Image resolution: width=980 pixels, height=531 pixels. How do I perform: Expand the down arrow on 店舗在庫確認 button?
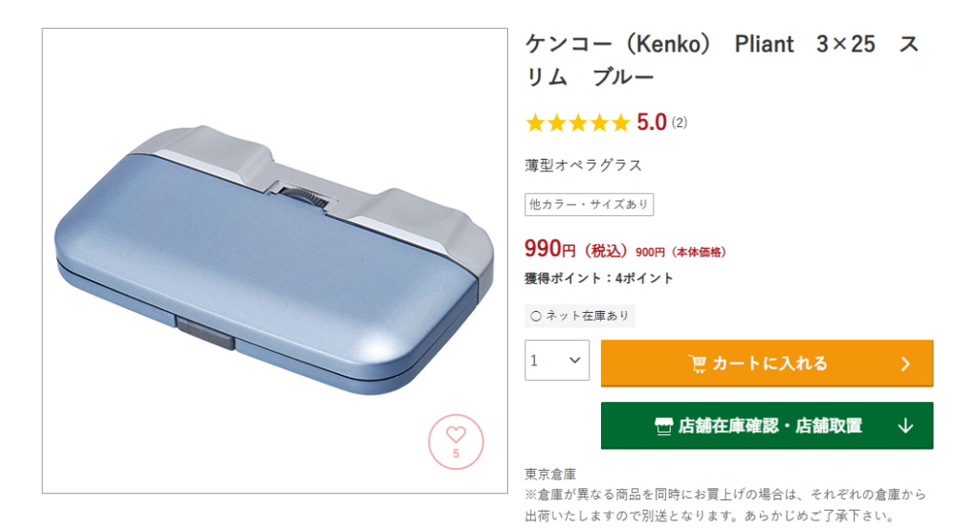tap(905, 426)
